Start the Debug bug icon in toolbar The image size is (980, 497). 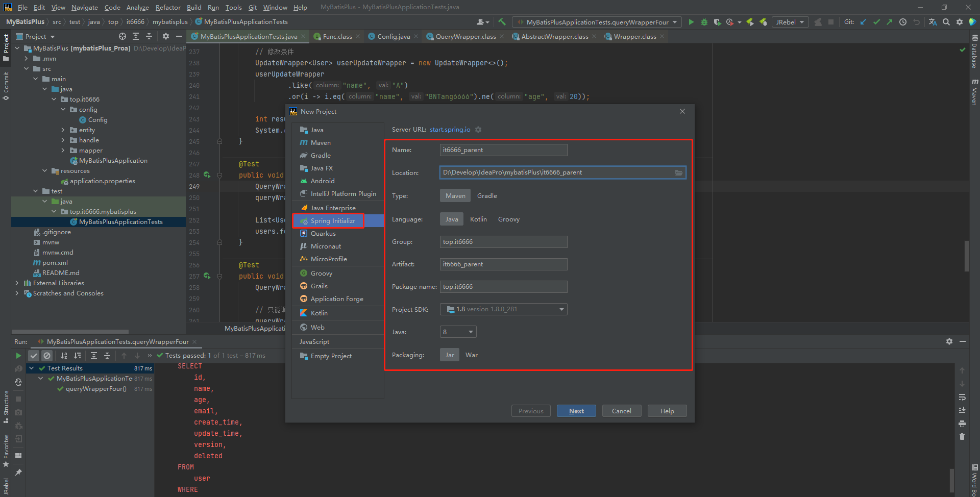pos(704,22)
